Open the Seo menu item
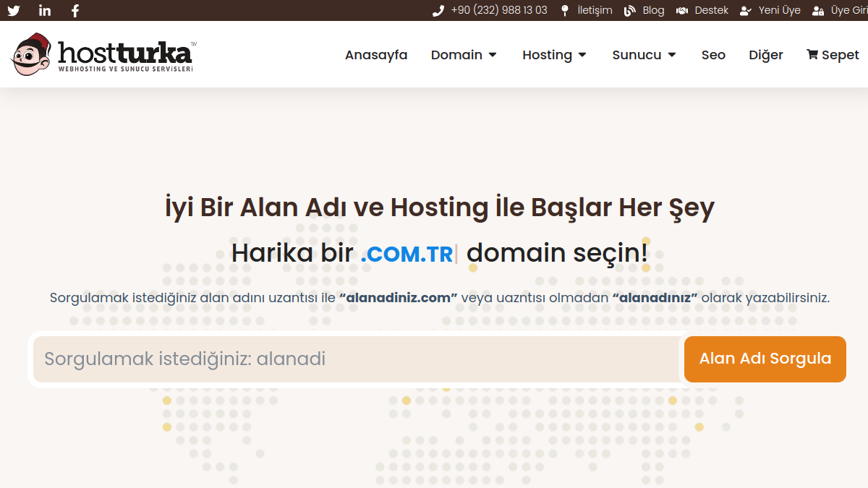The height and width of the screenshot is (488, 868). [713, 55]
